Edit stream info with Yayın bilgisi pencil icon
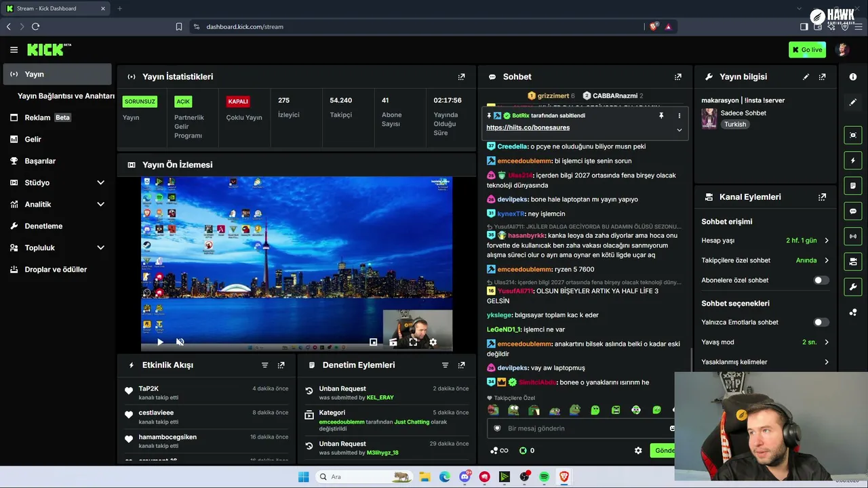 point(806,77)
